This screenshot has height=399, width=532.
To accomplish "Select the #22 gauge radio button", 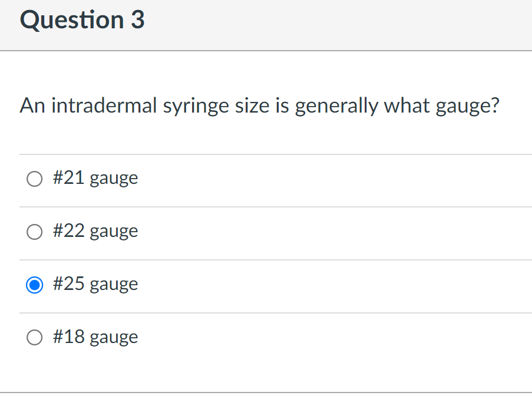I will point(35,232).
